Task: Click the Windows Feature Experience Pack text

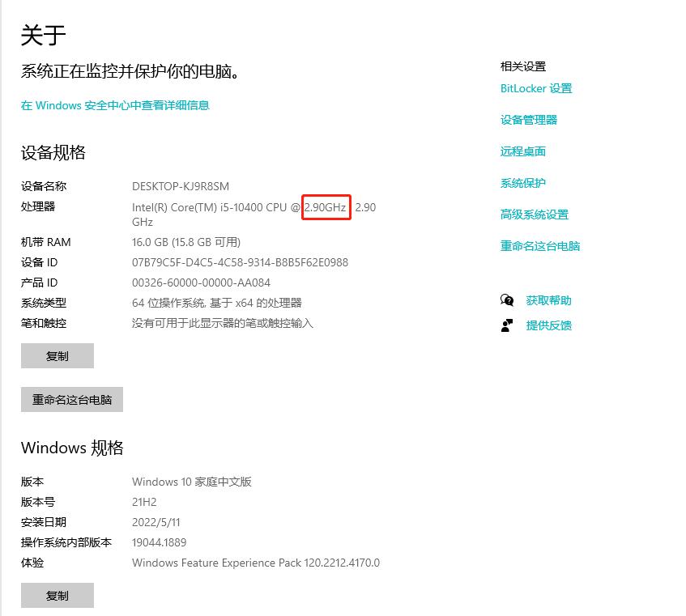Action: [255, 563]
